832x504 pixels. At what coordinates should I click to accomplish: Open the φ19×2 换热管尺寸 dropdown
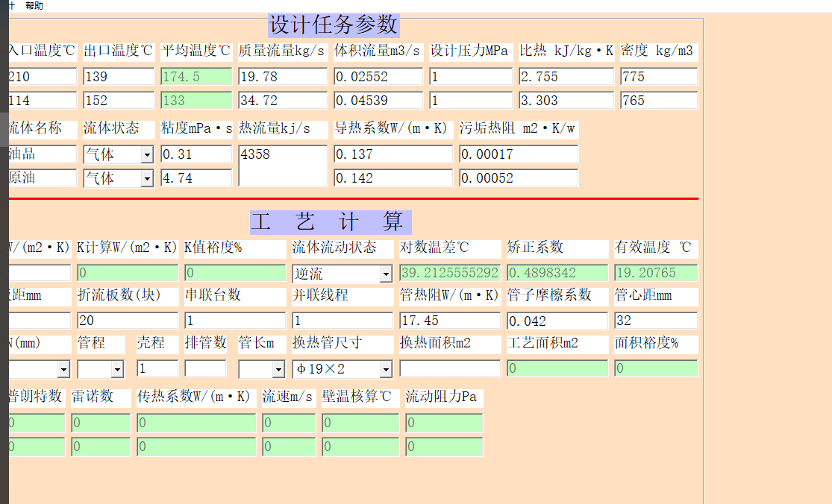coord(386,368)
